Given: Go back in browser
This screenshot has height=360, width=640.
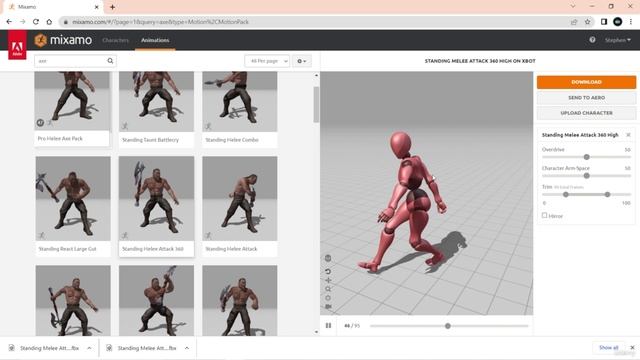Looking at the screenshot, I should [9, 22].
